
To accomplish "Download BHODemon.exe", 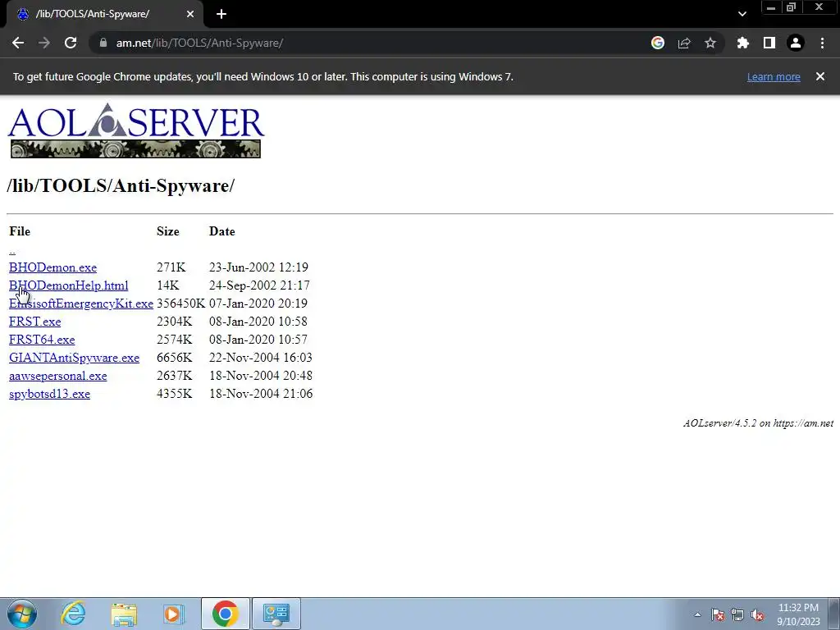I will pyautogui.click(x=53, y=267).
